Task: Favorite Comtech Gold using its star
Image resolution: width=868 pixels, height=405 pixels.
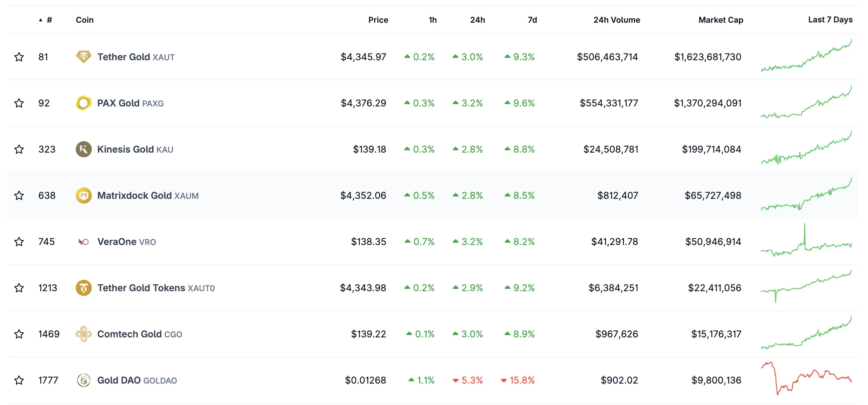Action: point(19,334)
